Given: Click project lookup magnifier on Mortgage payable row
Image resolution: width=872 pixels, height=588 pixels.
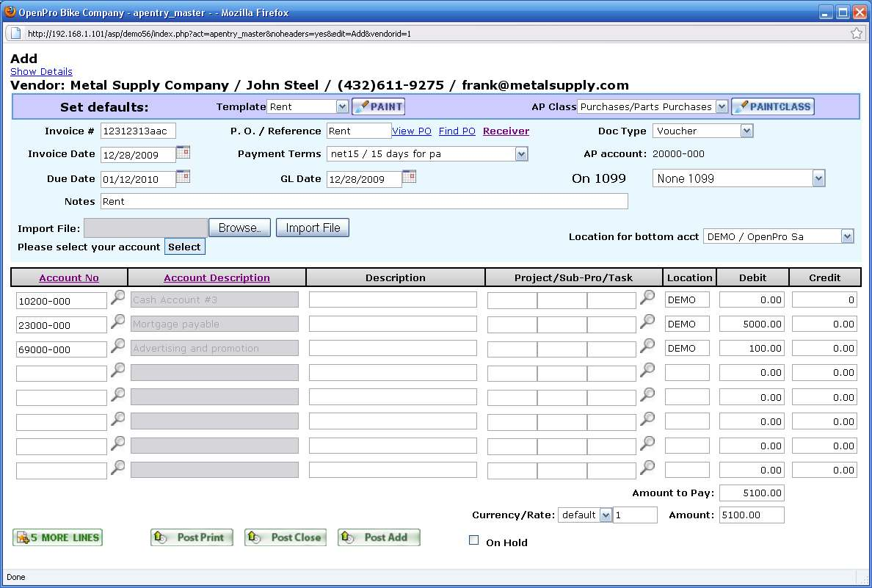Looking at the screenshot, I should (647, 322).
